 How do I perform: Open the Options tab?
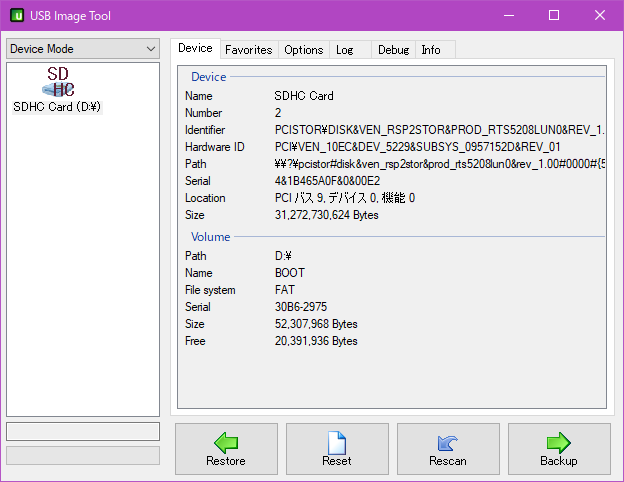click(x=304, y=50)
